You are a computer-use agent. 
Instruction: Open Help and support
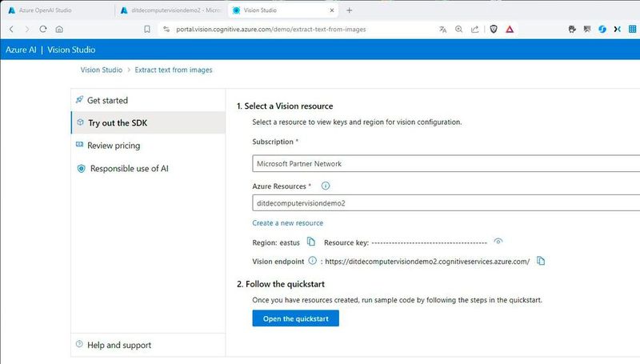(x=148, y=346)
